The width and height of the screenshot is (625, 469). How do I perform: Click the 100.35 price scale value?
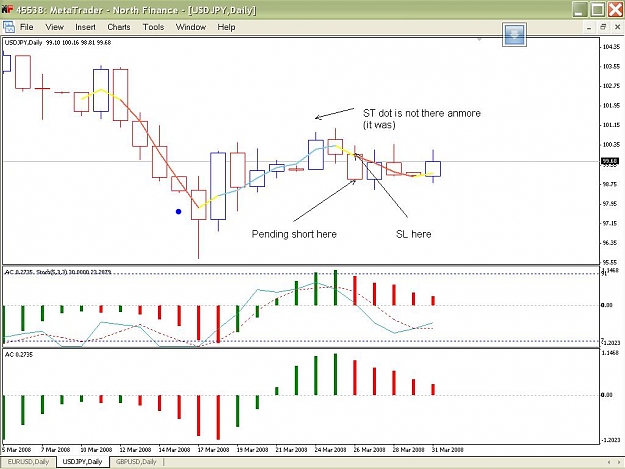click(x=611, y=145)
